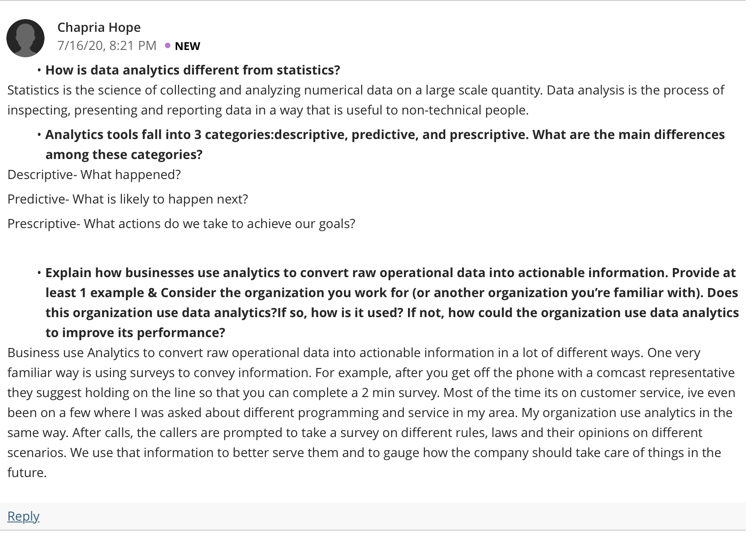Click the 7/16/20, 8:21 PM timestamp
Image resolution: width=756 pixels, height=537 pixels.
tap(107, 45)
